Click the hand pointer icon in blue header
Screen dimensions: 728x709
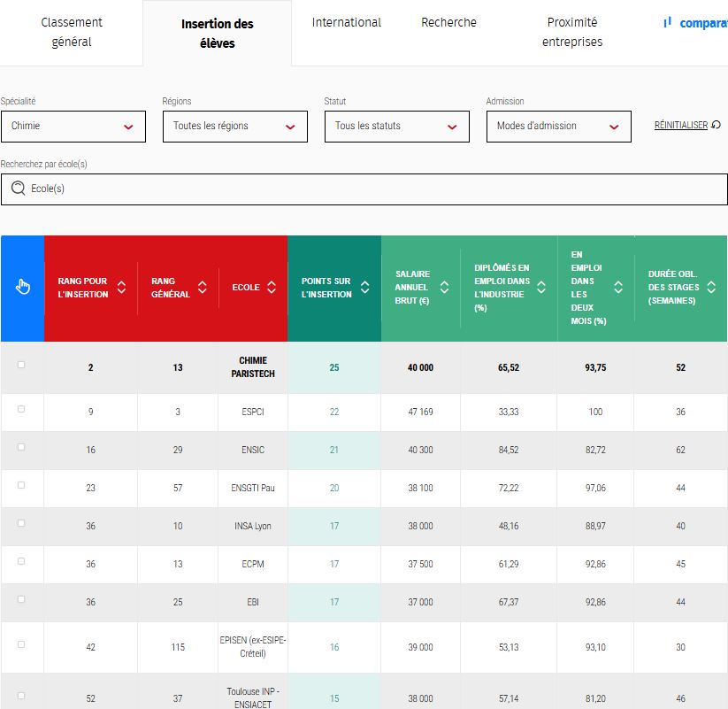pos(23,287)
